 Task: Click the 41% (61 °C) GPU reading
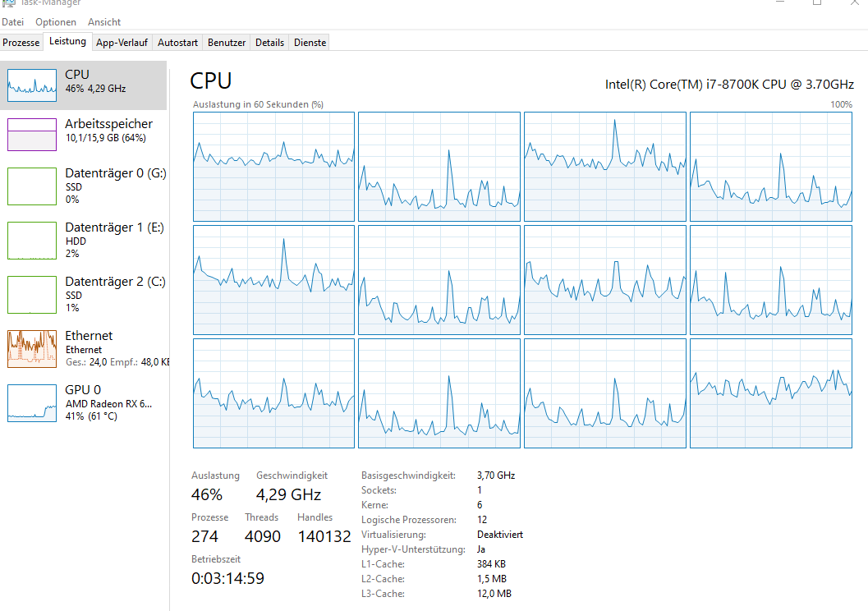(91, 416)
